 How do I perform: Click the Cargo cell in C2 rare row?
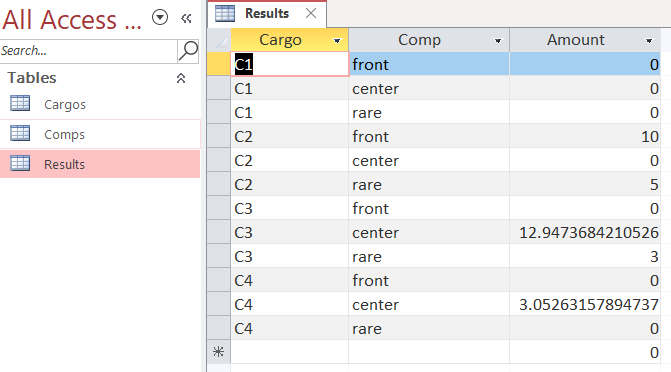290,185
